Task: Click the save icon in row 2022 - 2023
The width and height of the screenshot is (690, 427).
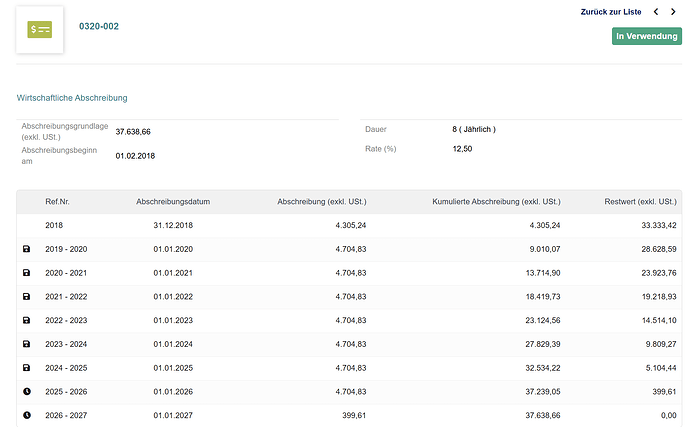Action: [x=26, y=320]
